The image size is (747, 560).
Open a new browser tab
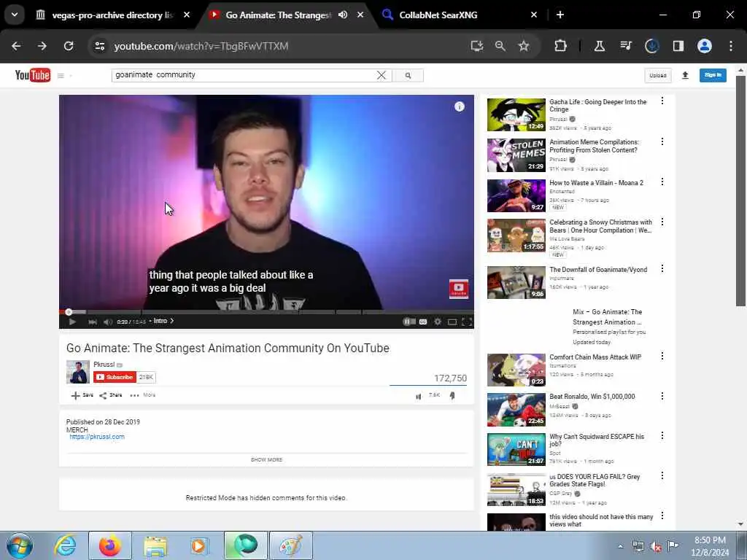coord(560,15)
